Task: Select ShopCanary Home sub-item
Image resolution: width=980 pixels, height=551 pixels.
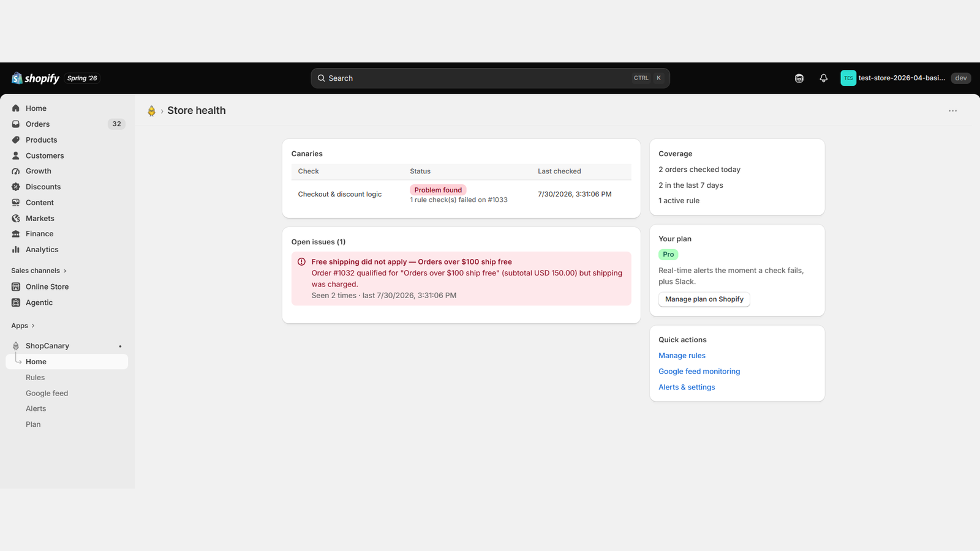Action: (67, 362)
